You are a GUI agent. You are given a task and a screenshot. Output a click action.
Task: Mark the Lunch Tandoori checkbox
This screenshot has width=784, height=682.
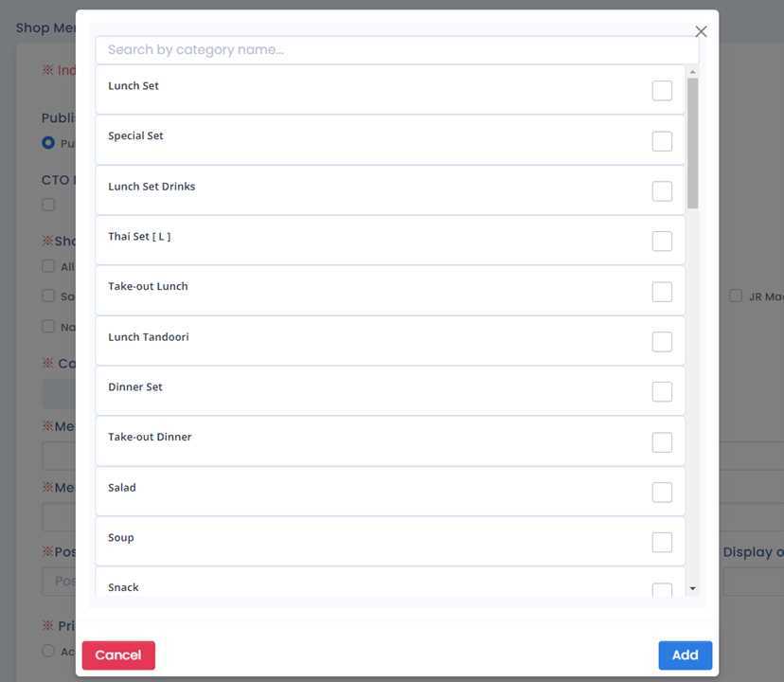click(662, 342)
